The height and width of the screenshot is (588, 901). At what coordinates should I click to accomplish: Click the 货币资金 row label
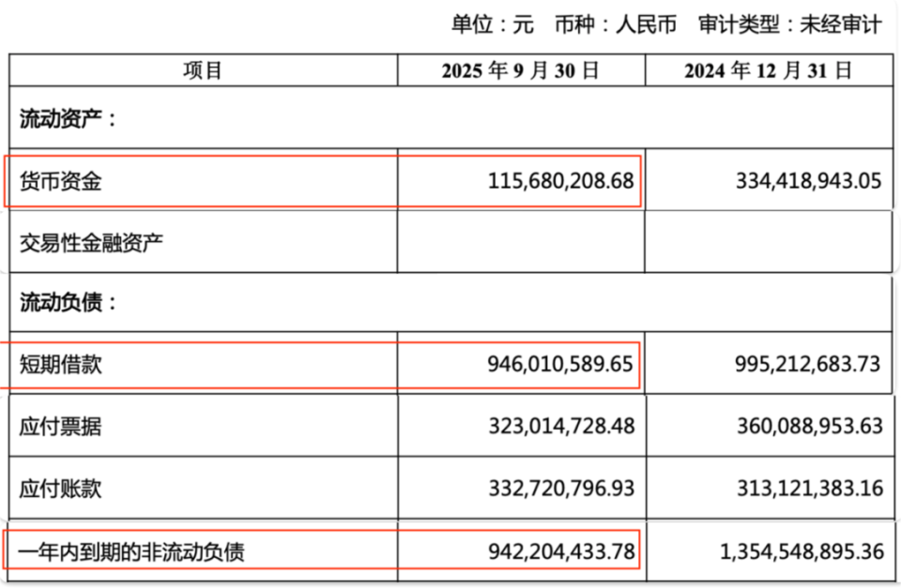pos(61,181)
